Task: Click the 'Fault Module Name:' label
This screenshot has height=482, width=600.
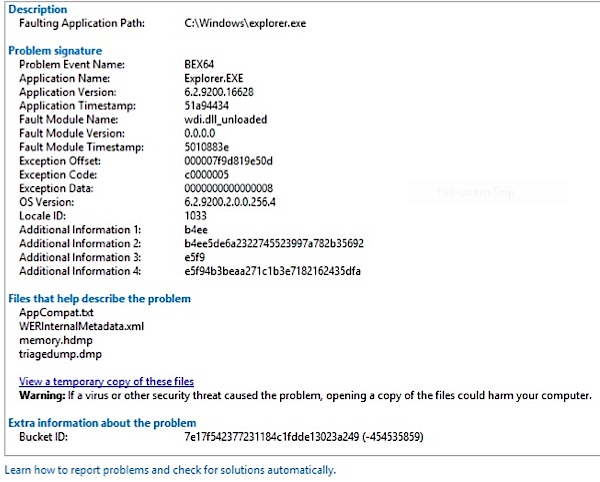Action: 68,119
